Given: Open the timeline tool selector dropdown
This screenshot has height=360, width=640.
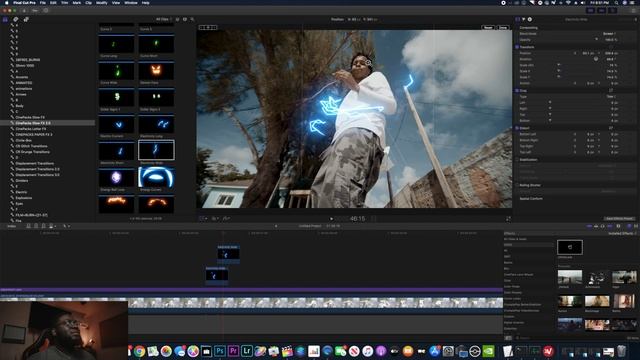Looking at the screenshot, I should point(66,226).
